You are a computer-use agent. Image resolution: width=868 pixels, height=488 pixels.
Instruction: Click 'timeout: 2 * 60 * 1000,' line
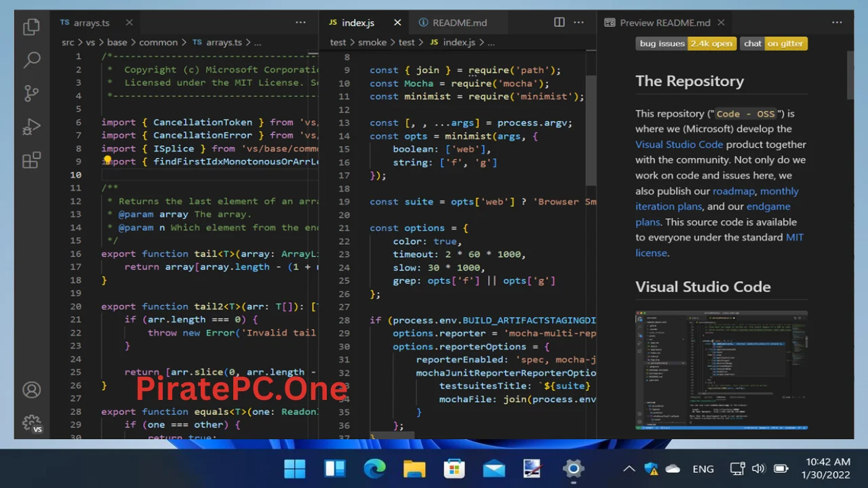tap(459, 254)
